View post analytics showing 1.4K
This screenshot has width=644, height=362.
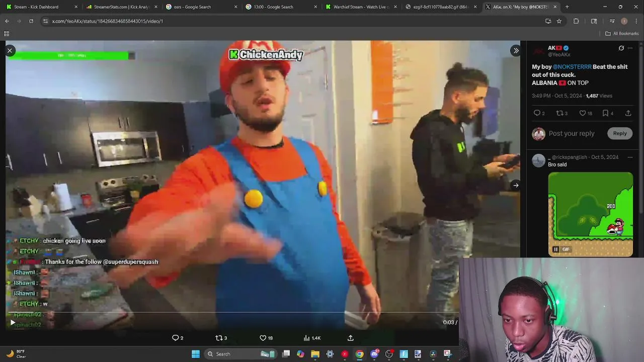(312, 338)
